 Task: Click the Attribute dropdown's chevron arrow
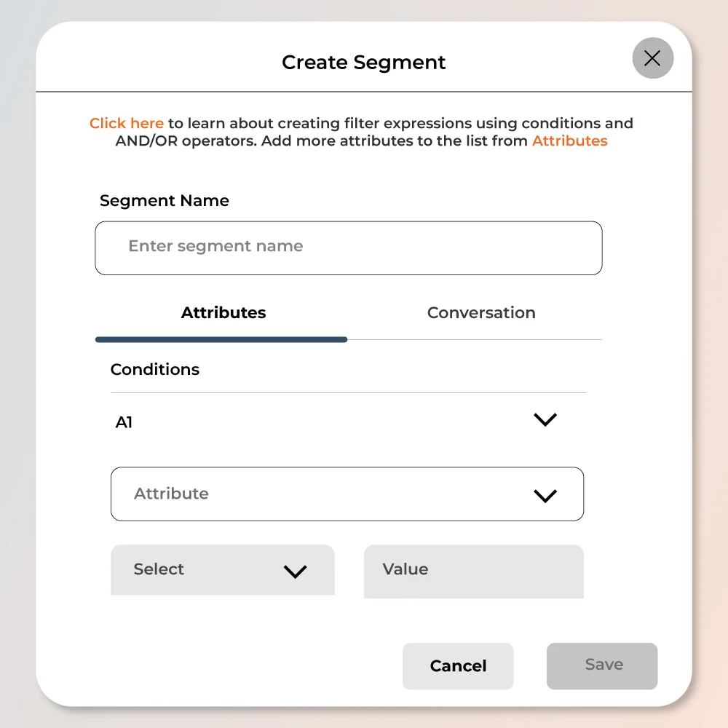point(545,496)
